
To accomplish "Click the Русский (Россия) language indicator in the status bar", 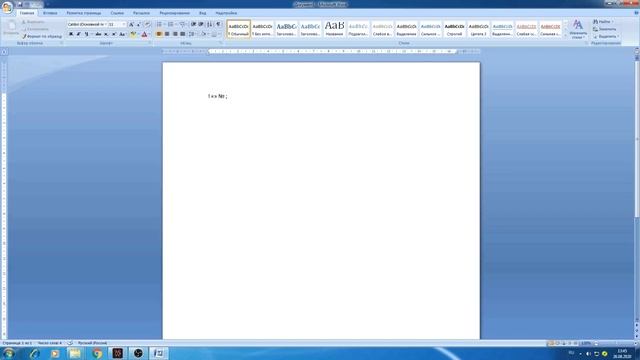I will pyautogui.click(x=92, y=343).
